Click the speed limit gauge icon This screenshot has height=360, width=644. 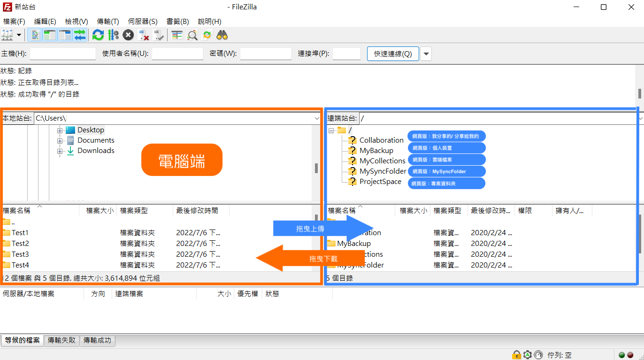tap(538, 355)
